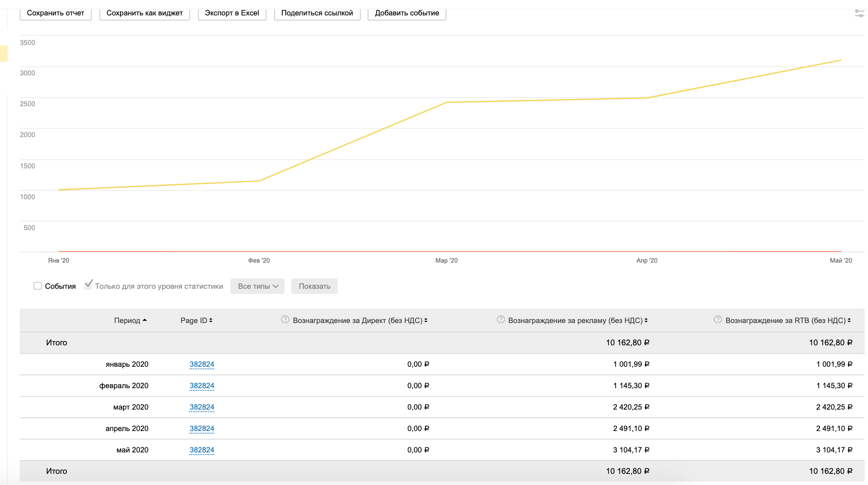Viewport: 868px width, 485px height.
Task: Click the 1 145,30 ₽ RTB reward value
Action: (x=834, y=386)
